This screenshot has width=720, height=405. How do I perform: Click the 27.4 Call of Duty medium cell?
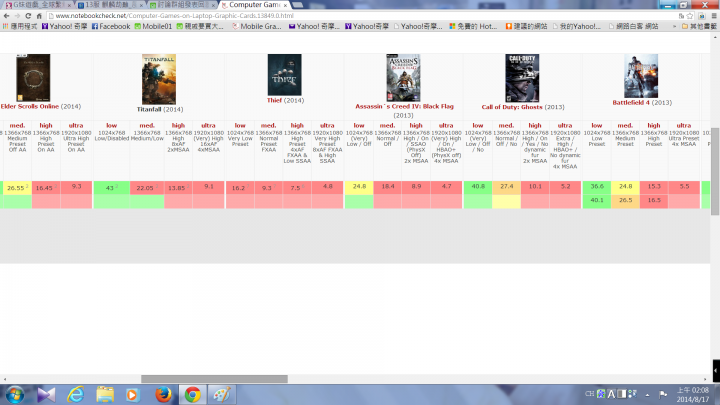click(x=506, y=187)
